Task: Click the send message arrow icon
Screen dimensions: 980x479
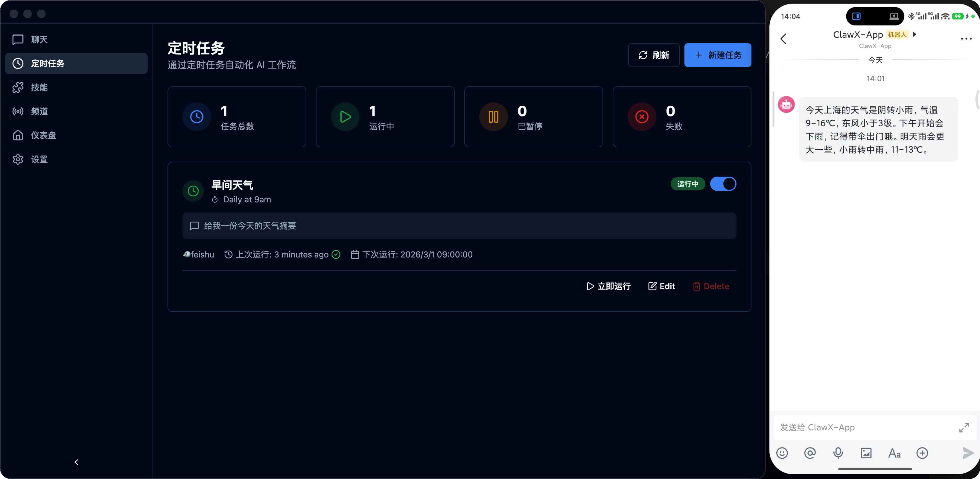Action: tap(967, 453)
